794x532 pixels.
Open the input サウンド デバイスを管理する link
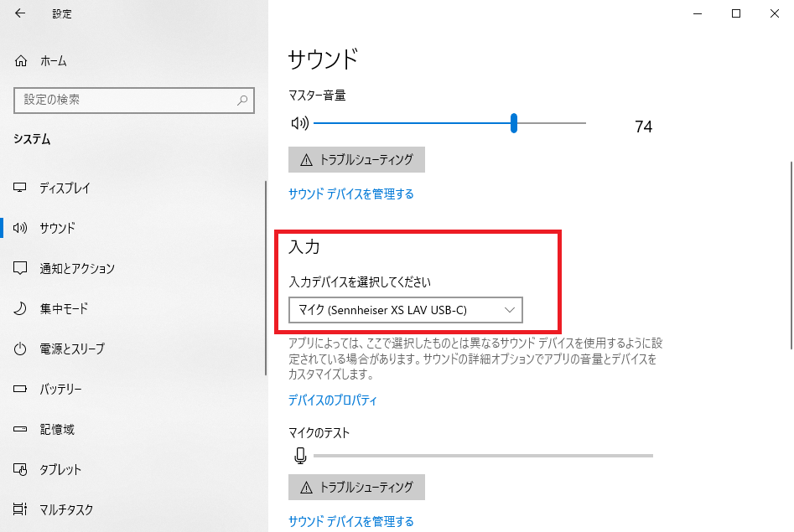click(x=351, y=521)
